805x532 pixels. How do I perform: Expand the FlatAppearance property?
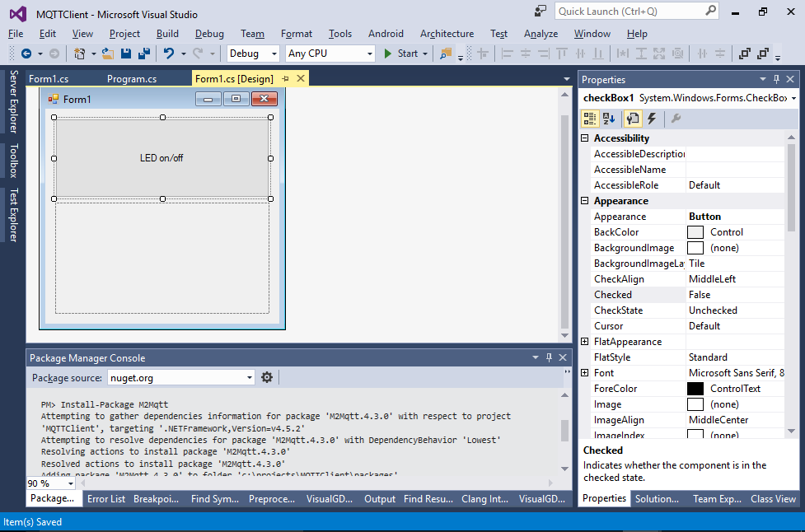pos(585,342)
